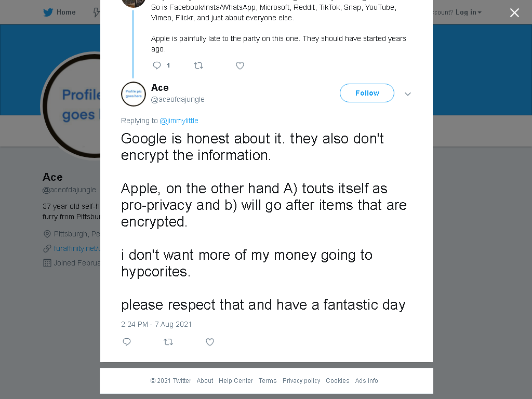Open the Log in dropdown
This screenshot has height=399, width=532.
coord(468,12)
